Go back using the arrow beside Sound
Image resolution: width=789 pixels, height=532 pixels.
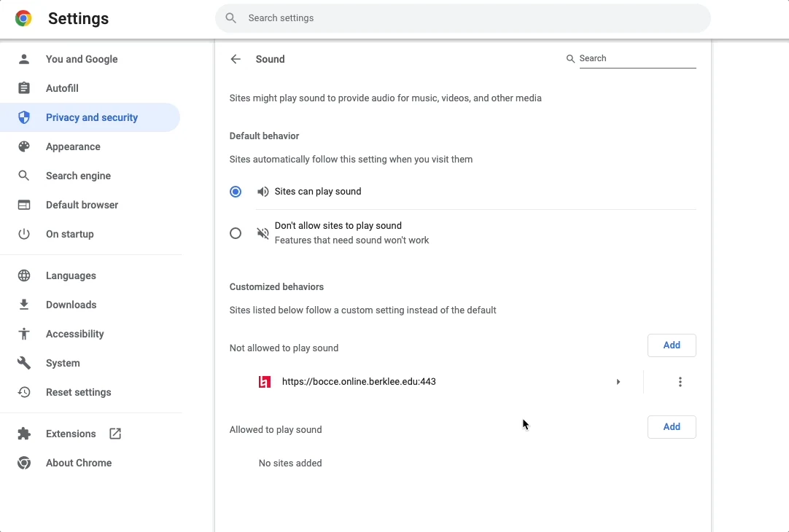[236, 59]
